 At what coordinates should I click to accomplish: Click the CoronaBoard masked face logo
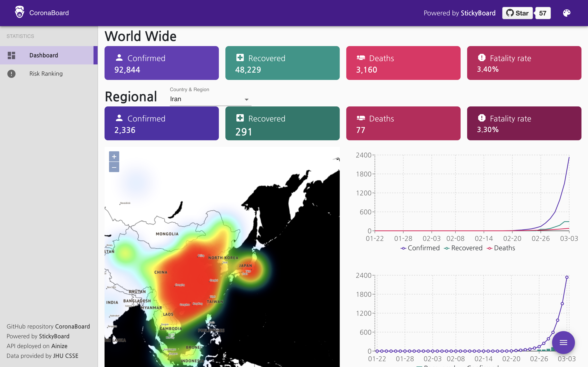(x=19, y=12)
